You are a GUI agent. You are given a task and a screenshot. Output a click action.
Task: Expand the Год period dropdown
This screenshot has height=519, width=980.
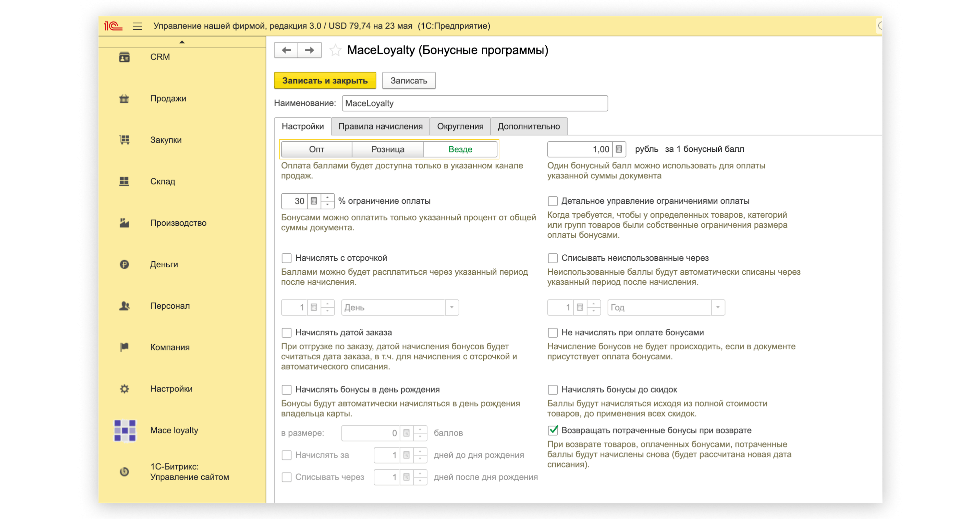click(x=718, y=308)
